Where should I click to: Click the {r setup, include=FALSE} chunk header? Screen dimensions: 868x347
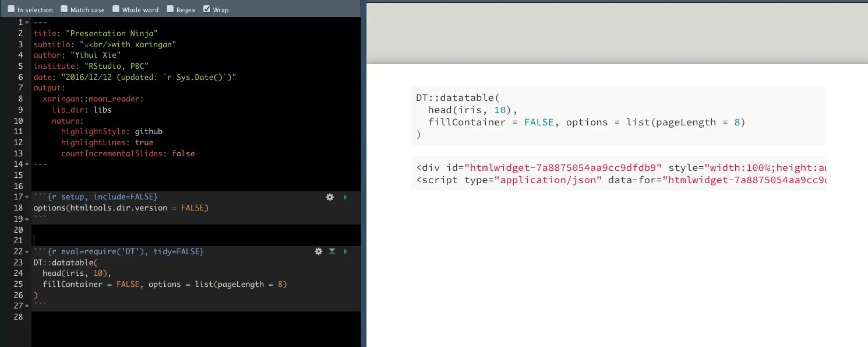[x=96, y=197]
